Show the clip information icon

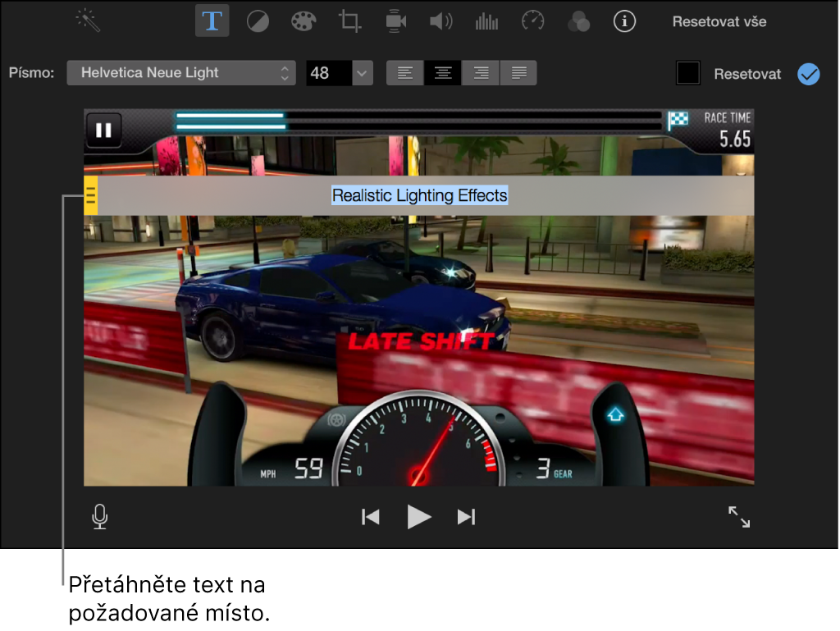click(624, 21)
